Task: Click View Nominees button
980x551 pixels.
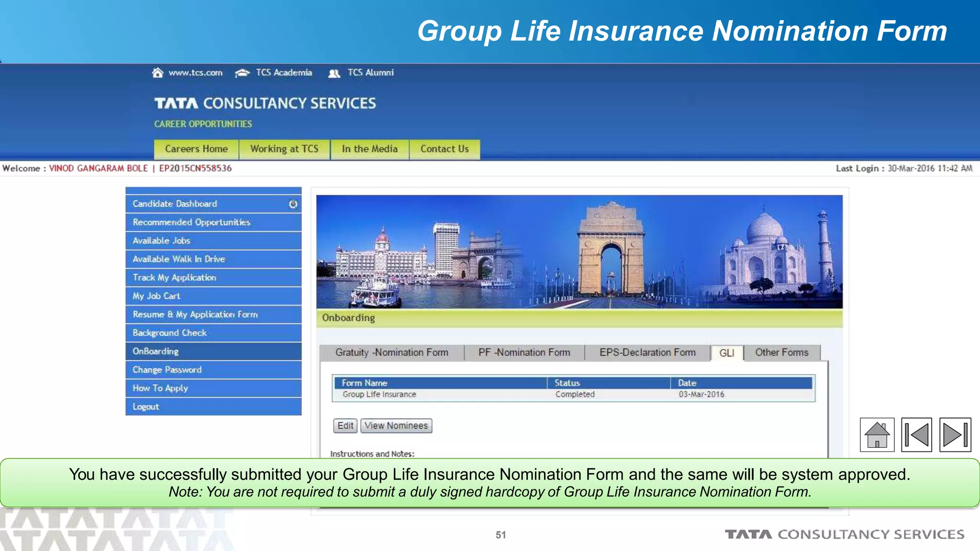Action: [396, 426]
